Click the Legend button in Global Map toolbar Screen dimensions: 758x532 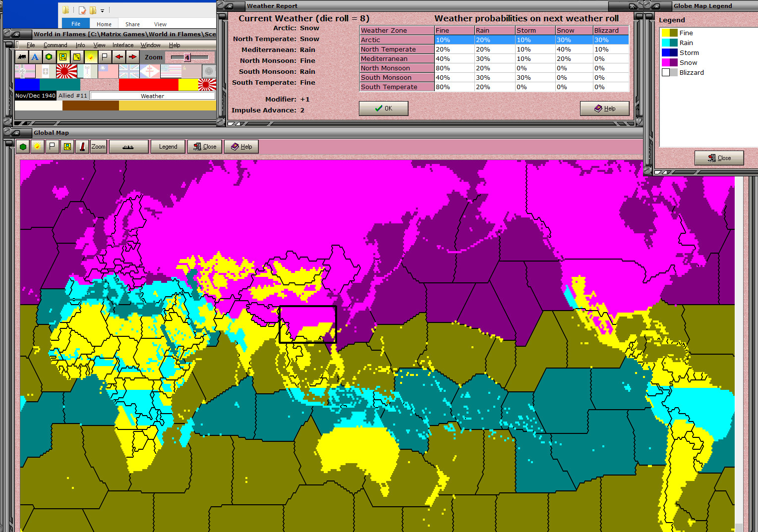(168, 147)
